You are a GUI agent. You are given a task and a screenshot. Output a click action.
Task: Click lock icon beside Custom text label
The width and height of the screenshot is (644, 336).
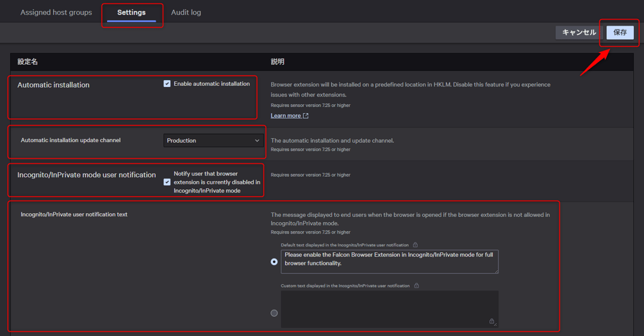pyautogui.click(x=417, y=285)
